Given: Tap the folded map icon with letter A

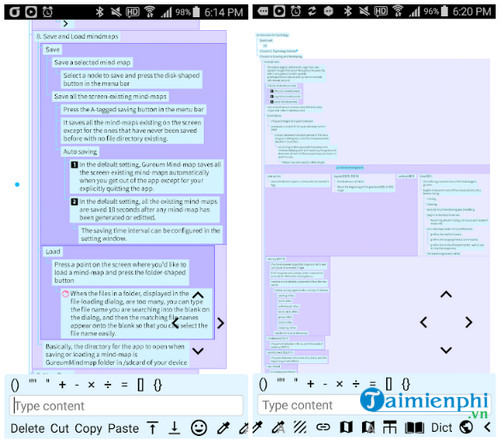Looking at the screenshot, I should pos(368,427).
